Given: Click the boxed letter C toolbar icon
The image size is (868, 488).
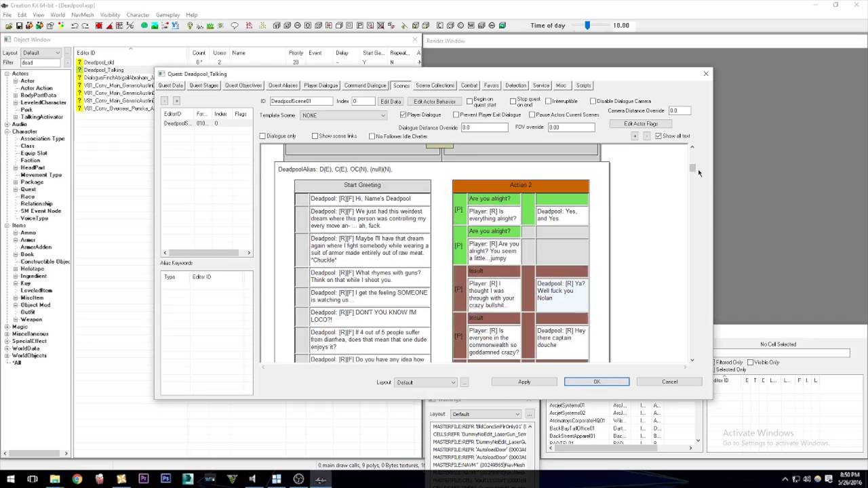Looking at the screenshot, I should click(x=440, y=26).
